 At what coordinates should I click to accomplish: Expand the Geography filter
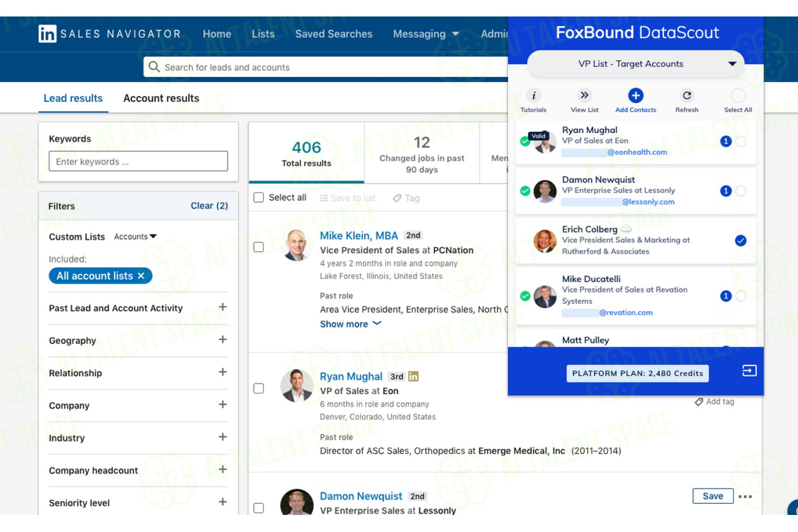point(223,339)
